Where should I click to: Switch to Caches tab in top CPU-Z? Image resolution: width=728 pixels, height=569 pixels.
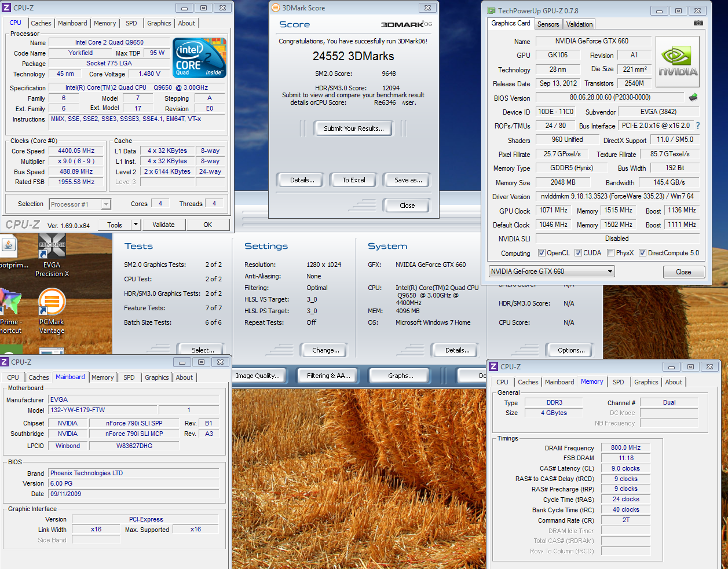click(41, 23)
